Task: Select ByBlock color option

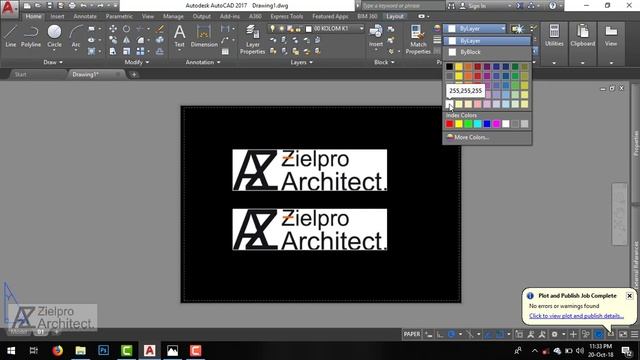Action: [x=487, y=52]
